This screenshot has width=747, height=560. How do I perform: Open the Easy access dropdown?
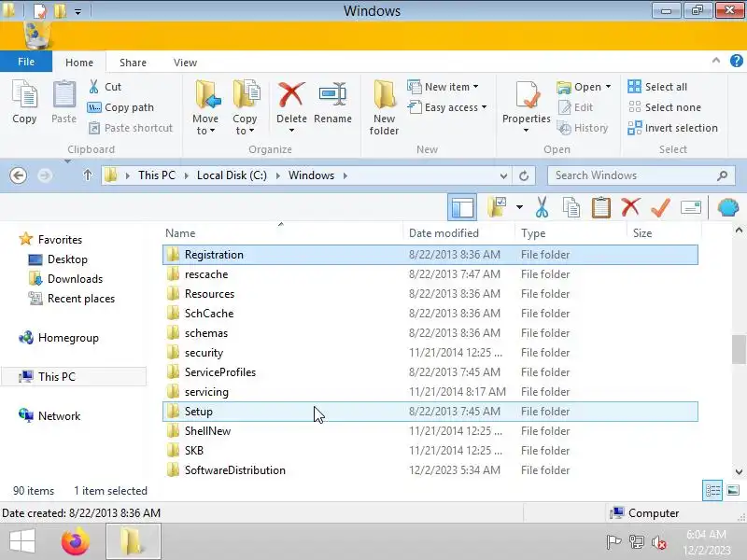[447, 107]
